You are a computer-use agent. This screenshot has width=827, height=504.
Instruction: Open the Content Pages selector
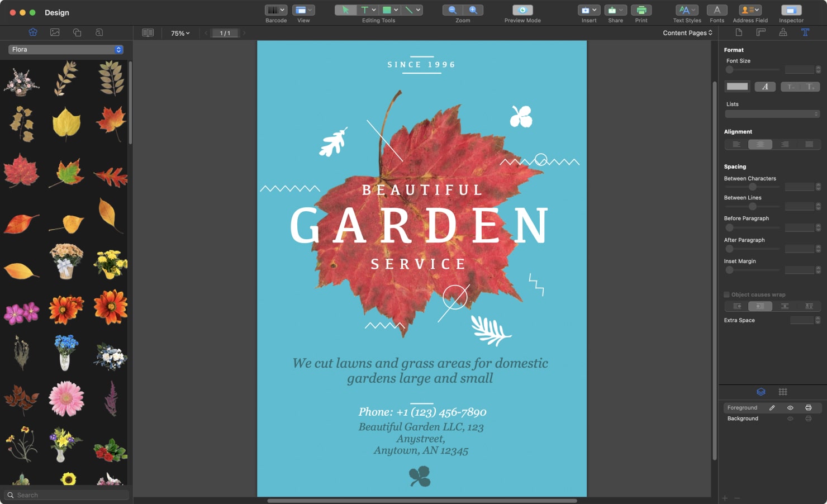pos(687,32)
